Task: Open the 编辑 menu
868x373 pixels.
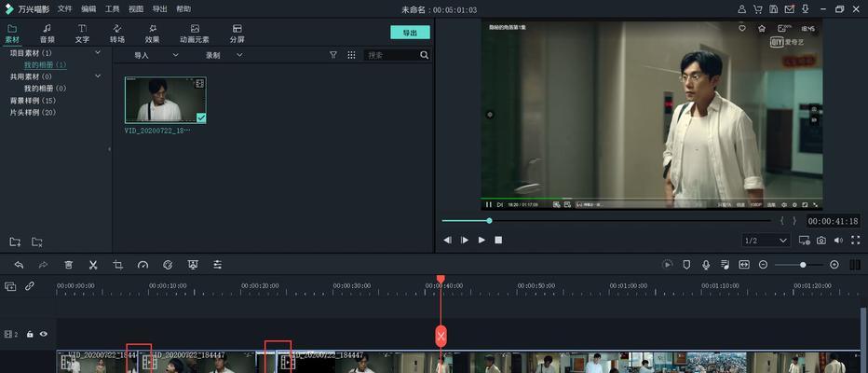Action: 88,9
